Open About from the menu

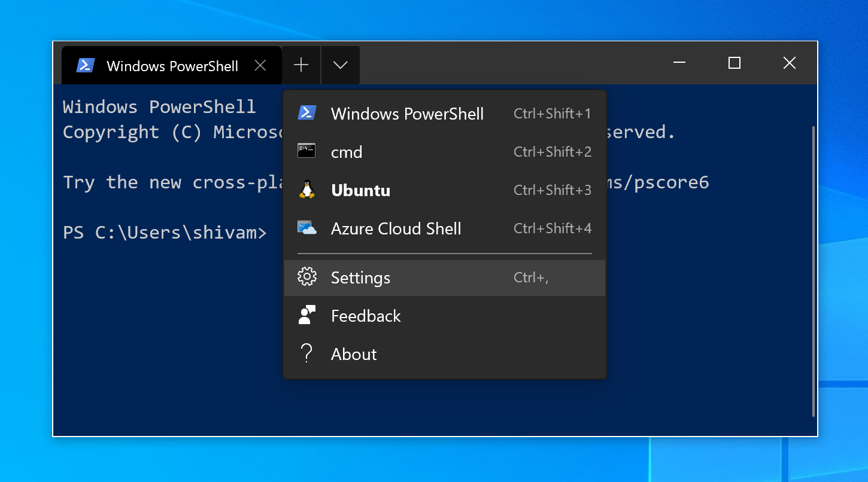click(x=445, y=354)
